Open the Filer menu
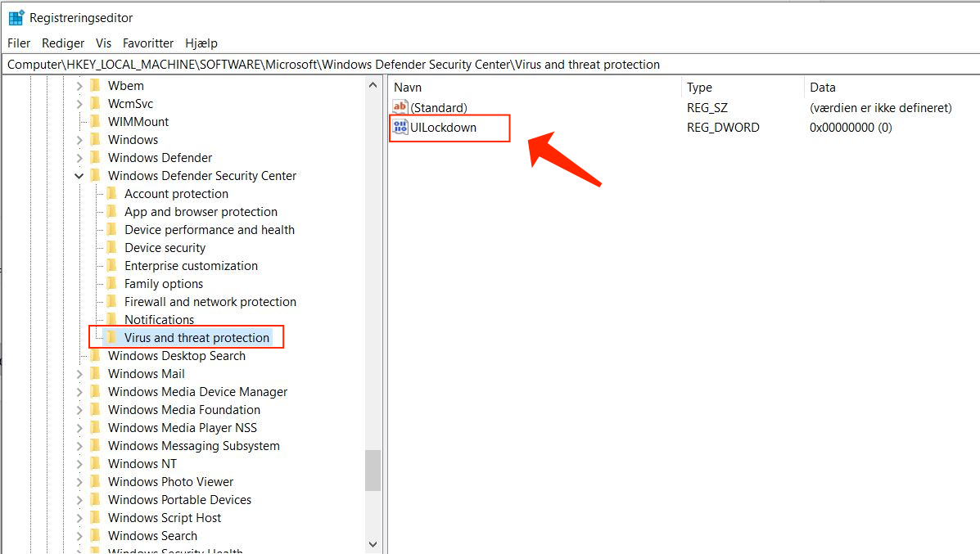 click(18, 43)
